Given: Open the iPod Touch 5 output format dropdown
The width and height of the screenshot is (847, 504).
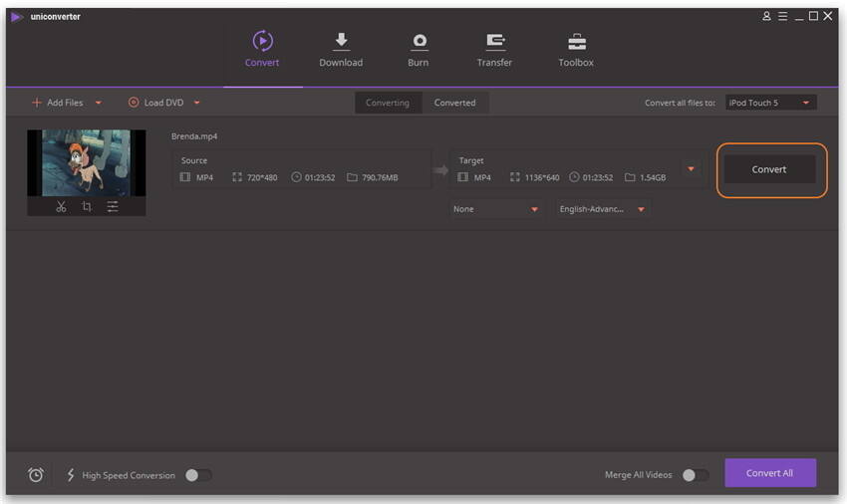Looking at the screenshot, I should pos(770,103).
